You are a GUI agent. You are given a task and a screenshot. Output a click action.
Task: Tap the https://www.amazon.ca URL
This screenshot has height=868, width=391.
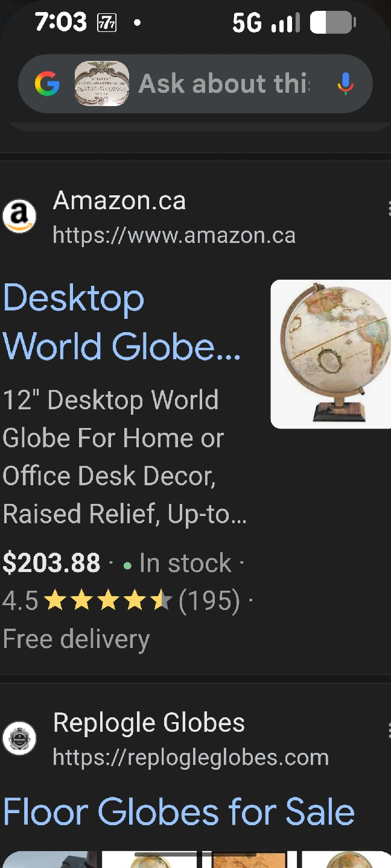coord(174,234)
